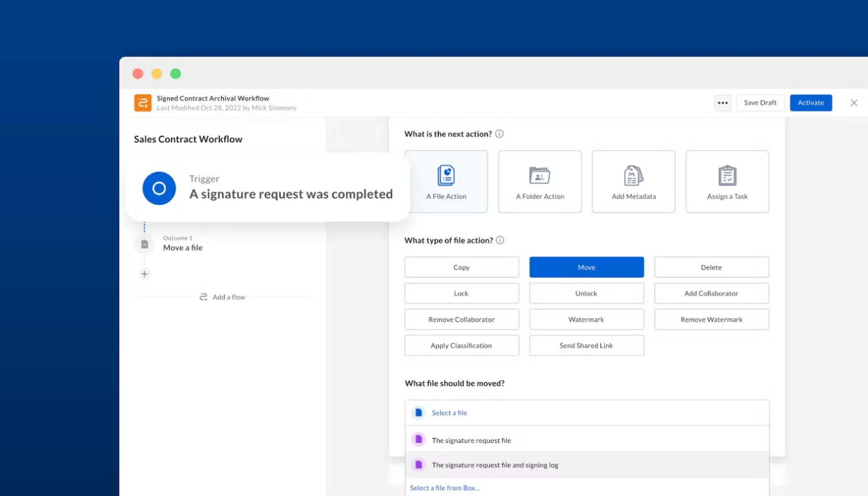Select the Copy file action
The image size is (868, 496).
(461, 267)
